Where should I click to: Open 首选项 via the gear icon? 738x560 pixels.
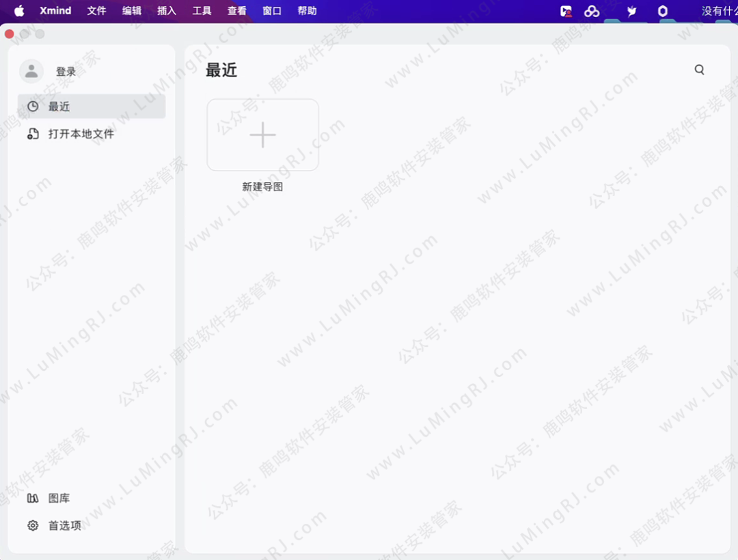coord(33,525)
